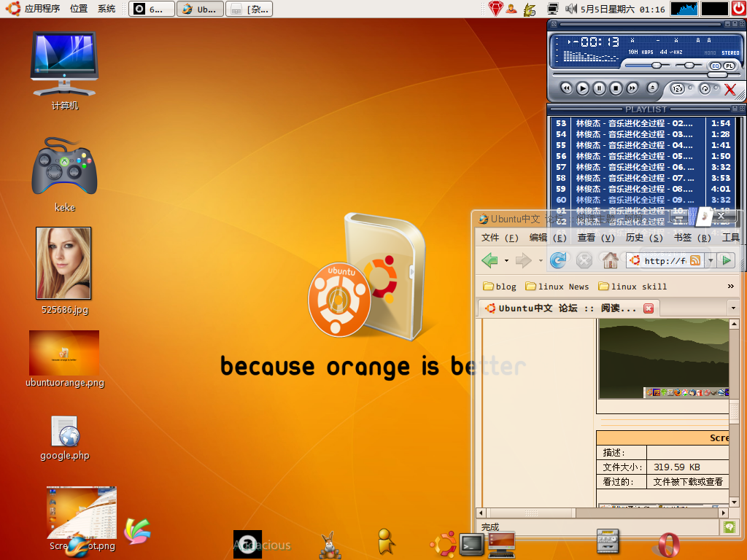Click the eject button in the audio player
Viewport: 747px width, 560px height.
[x=653, y=87]
